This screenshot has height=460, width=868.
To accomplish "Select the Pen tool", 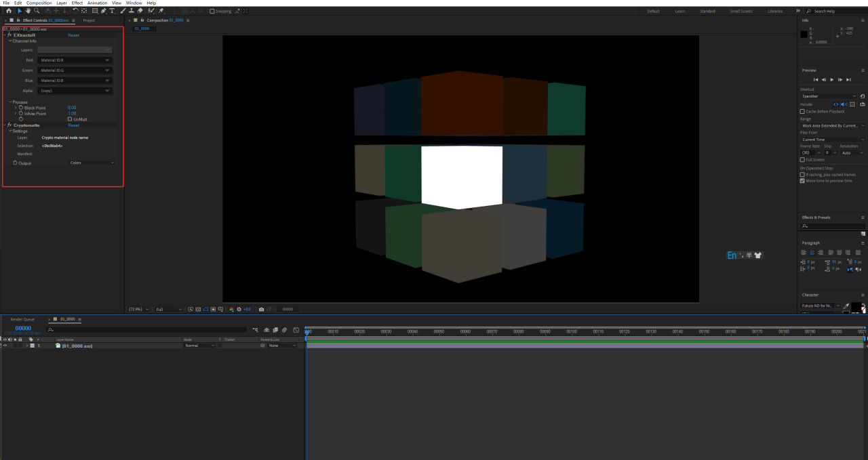I will [104, 11].
